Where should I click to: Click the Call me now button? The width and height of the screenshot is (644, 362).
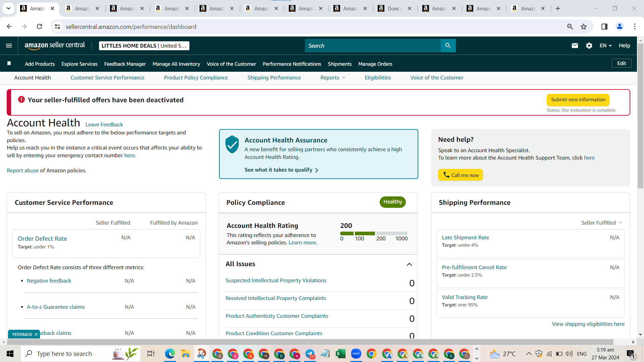tap(460, 175)
